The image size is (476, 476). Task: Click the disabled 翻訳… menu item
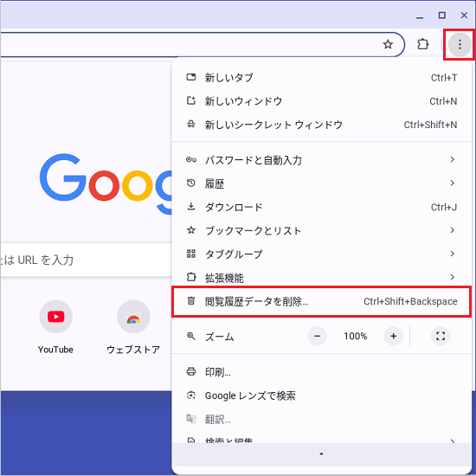pos(321,419)
